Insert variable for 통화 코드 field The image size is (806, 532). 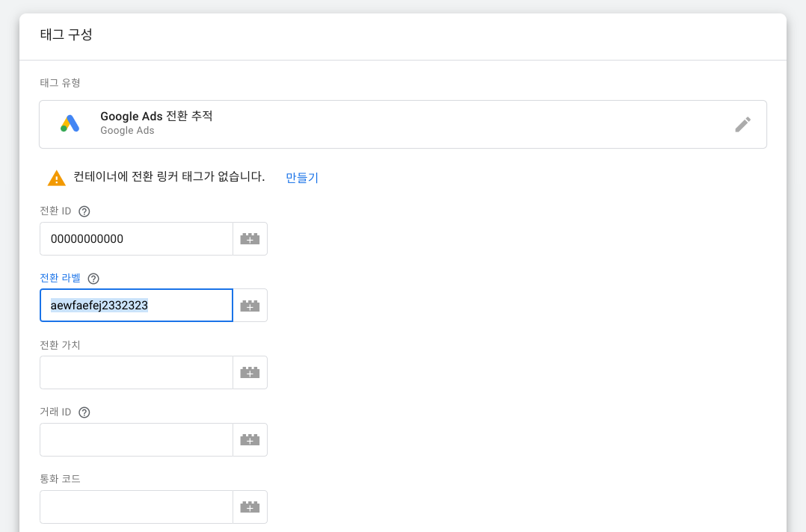(x=250, y=507)
